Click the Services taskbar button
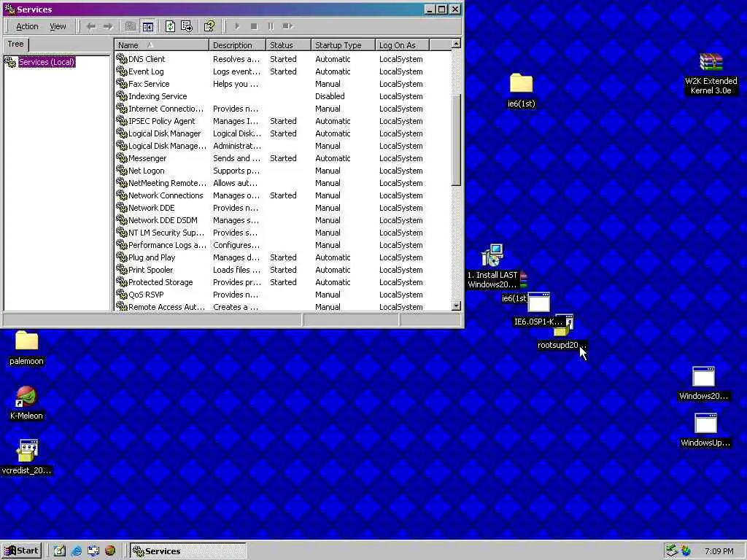Viewport: 747px width, 560px height. [x=188, y=551]
